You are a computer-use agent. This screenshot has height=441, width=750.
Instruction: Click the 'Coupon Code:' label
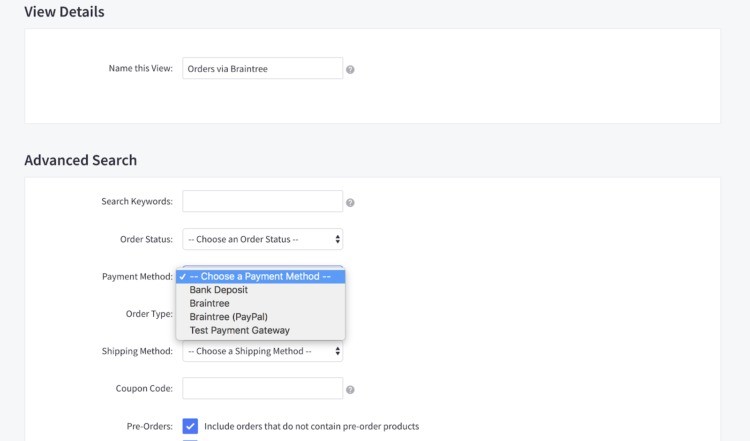tap(145, 388)
